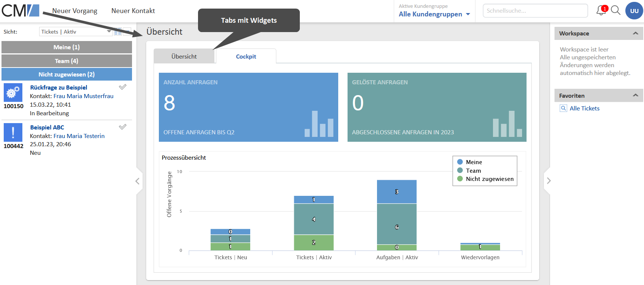Click the Schnellsuche input field
Image resolution: width=644 pixels, height=285 pixels.
click(x=535, y=11)
